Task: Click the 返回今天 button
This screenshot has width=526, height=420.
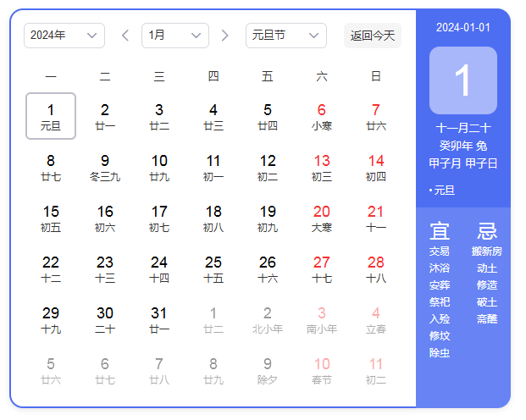Action: tap(373, 36)
